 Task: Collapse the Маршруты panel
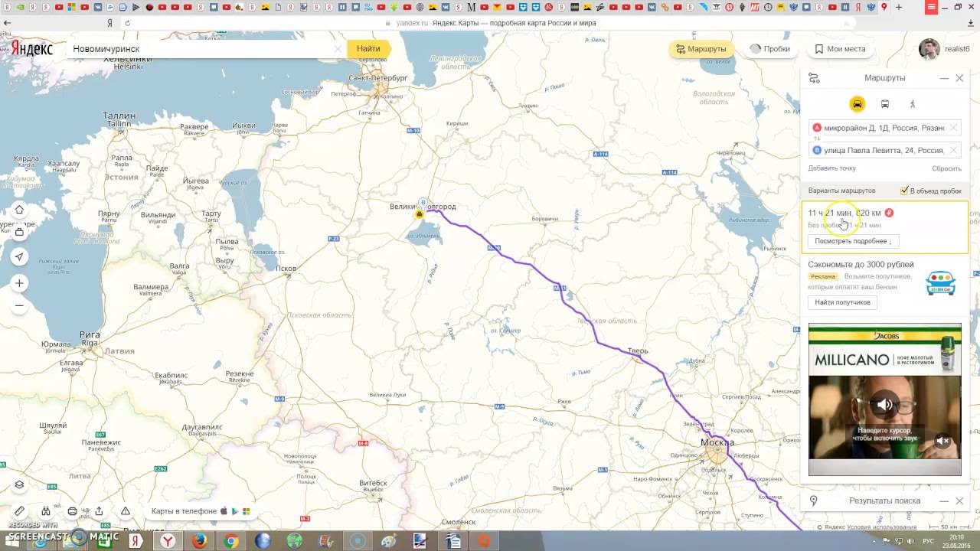click(944, 78)
